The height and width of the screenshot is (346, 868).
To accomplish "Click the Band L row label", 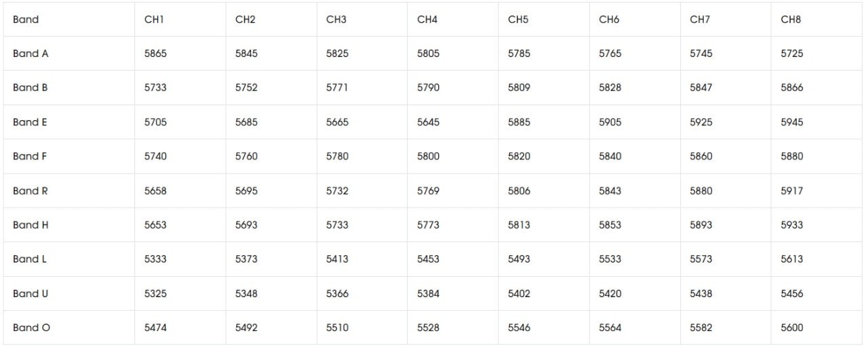I will click(x=30, y=259).
